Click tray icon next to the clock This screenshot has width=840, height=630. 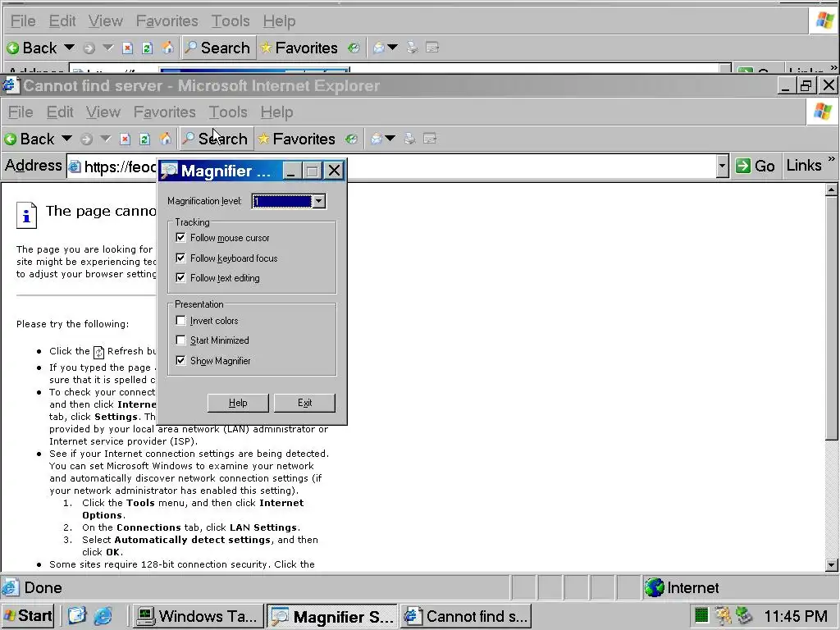tap(744, 616)
